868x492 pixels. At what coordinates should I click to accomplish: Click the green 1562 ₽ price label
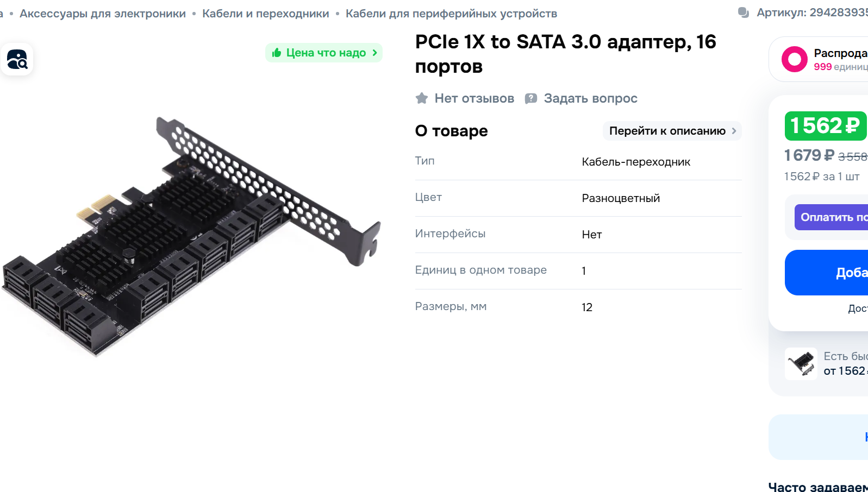826,126
